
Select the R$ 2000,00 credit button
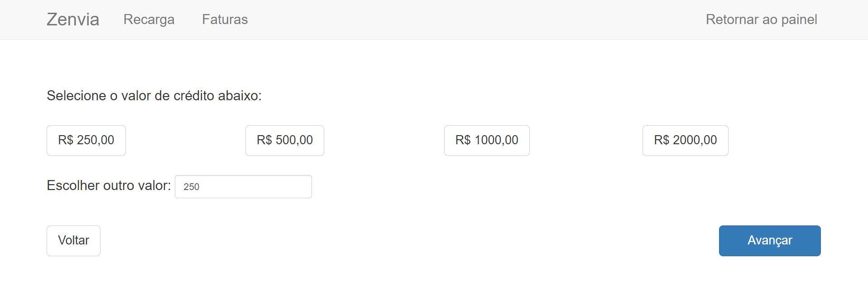686,141
